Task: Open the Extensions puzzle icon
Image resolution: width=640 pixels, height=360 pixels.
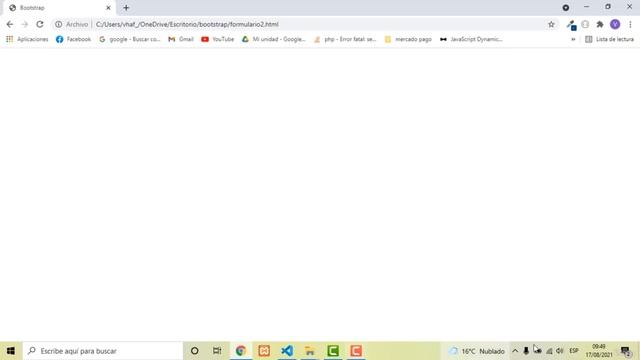Action: (600, 24)
